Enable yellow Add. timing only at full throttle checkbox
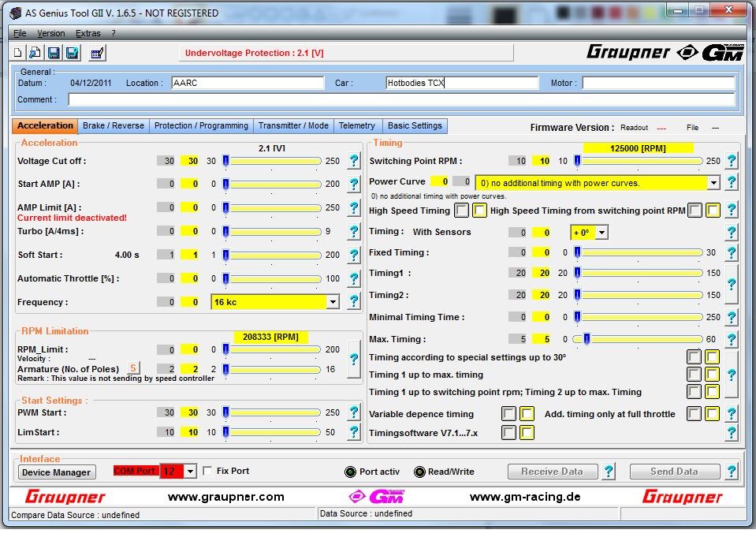The height and width of the screenshot is (552, 756). click(x=712, y=413)
